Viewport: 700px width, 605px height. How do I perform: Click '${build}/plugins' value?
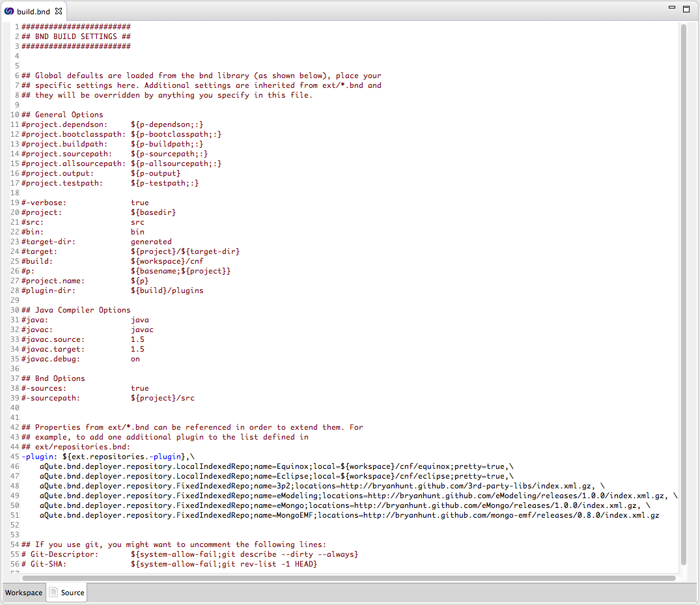click(167, 290)
